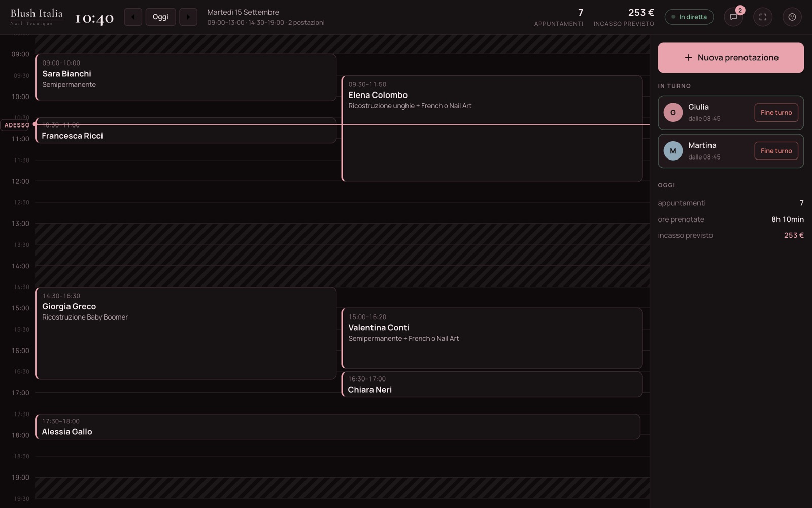Image resolution: width=812 pixels, height=508 pixels.
Task: Click the 10:40 clock in the header
Action: click(94, 18)
